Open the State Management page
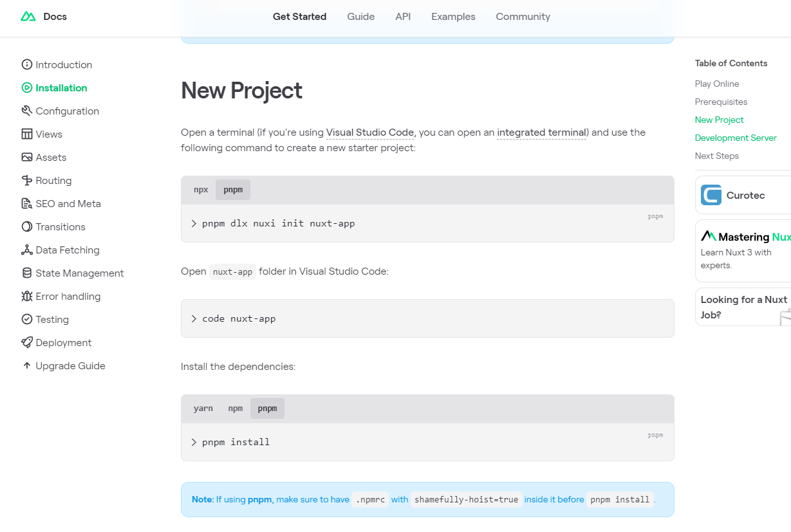The height and width of the screenshot is (532, 791). pos(80,273)
